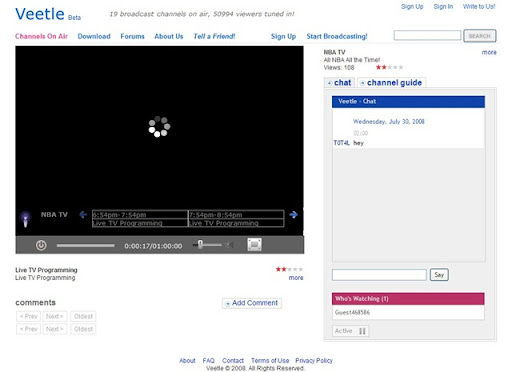Go to next program with right arrow
This screenshot has height=372, width=512.
(293, 215)
